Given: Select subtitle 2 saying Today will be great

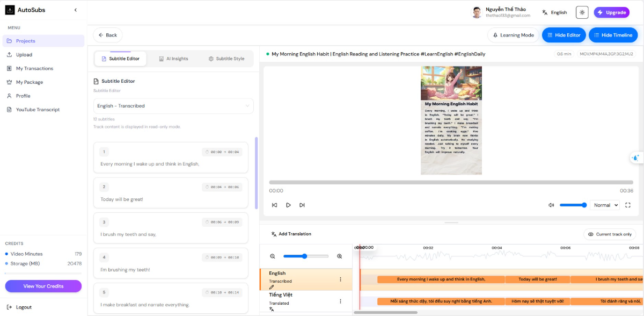Looking at the screenshot, I should click(x=171, y=192).
